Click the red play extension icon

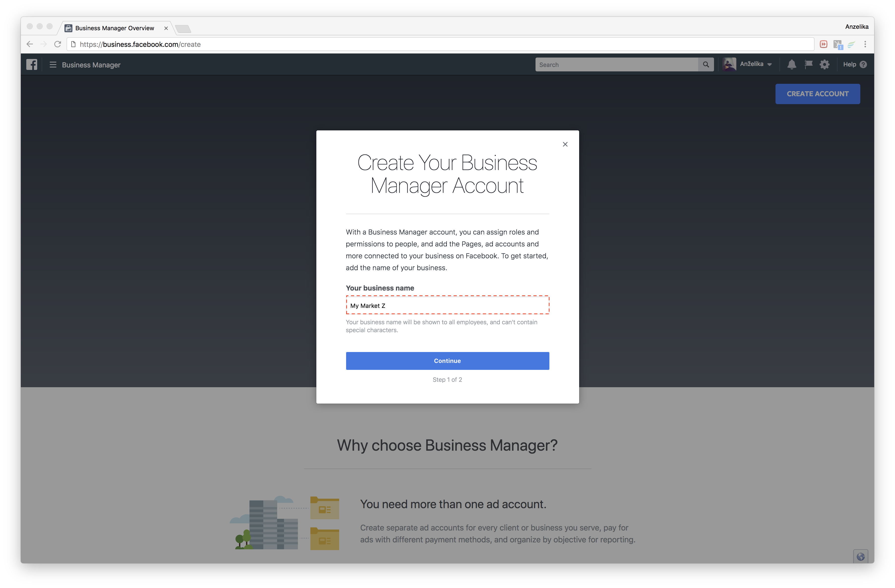824,44
